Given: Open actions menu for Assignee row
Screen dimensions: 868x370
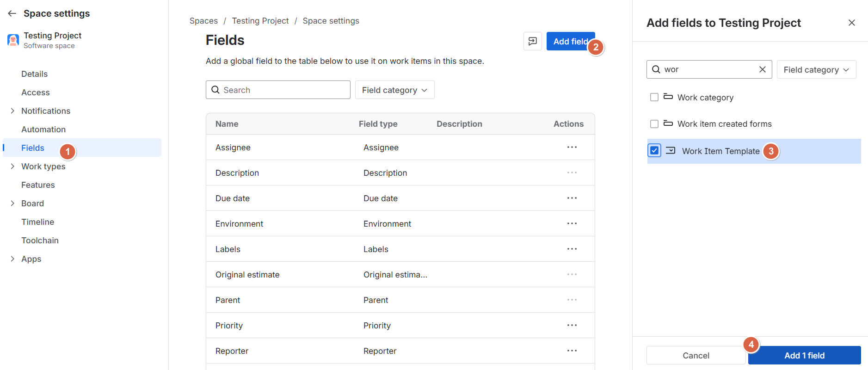Looking at the screenshot, I should click(x=572, y=147).
